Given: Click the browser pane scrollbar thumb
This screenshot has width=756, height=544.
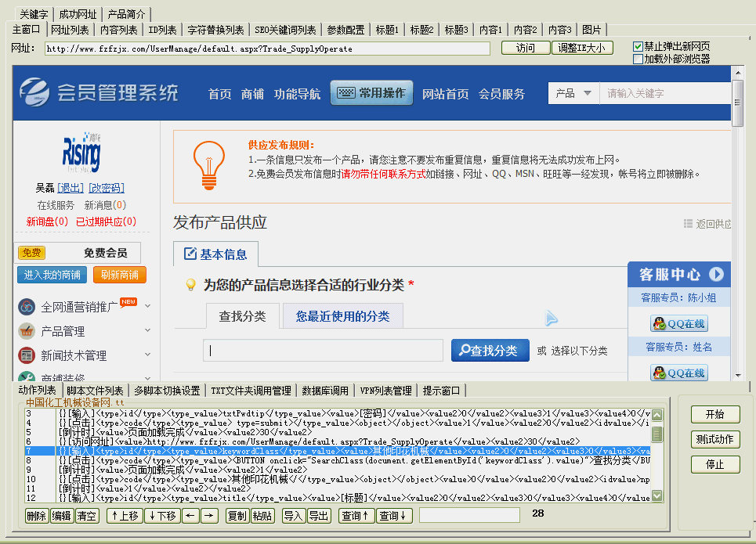Looking at the screenshot, I should tap(737, 103).
